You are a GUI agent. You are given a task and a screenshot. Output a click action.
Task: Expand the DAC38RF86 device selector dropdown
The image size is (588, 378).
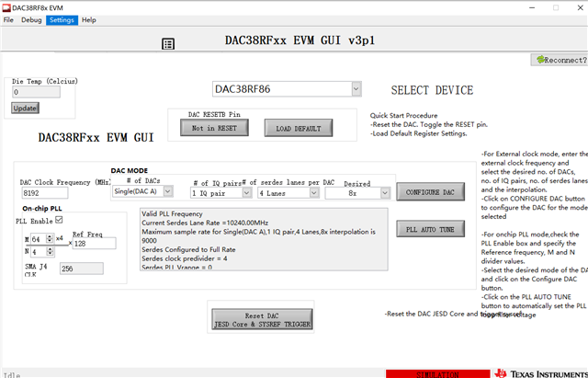pyautogui.click(x=356, y=89)
